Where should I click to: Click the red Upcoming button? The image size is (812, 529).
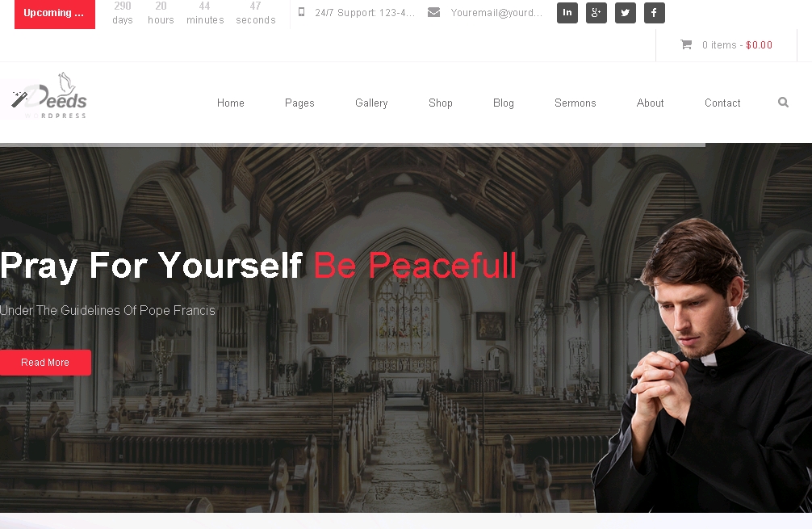(54, 14)
